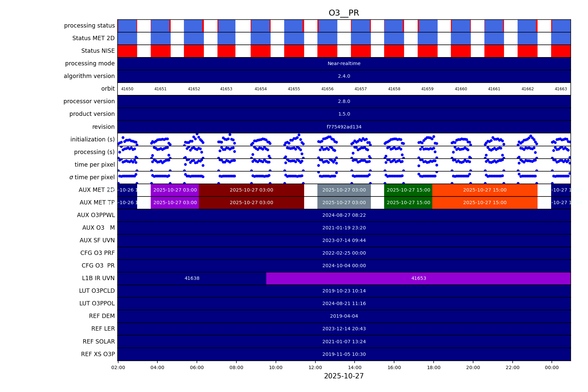Click the AUX O3PPWL value 2024-08-27 08:22
The image size is (588, 392).
coord(344,215)
